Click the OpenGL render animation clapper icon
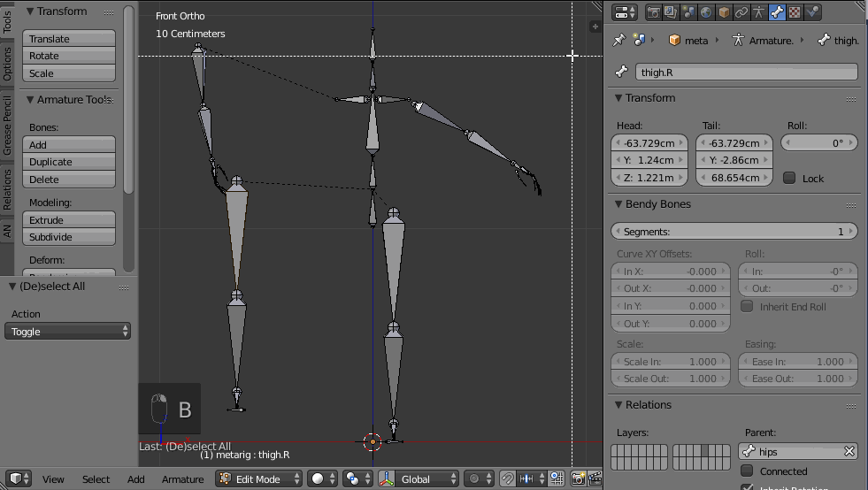This screenshot has width=868, height=490. (595, 479)
